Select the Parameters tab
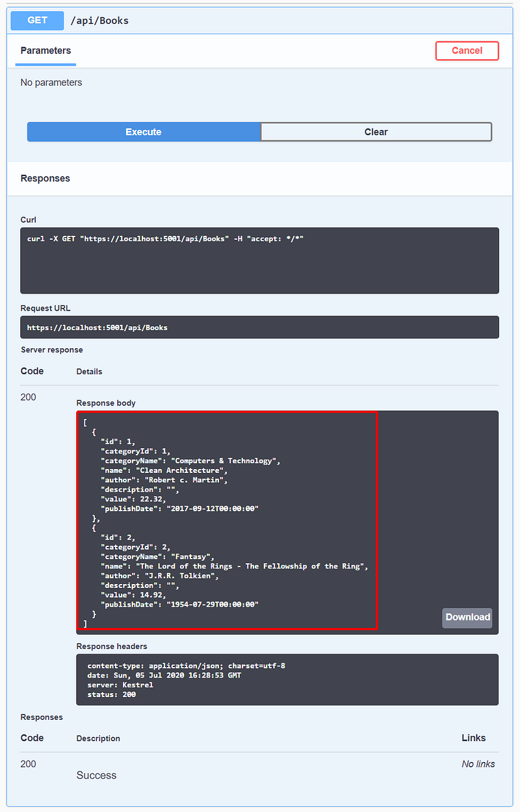Viewport: 520px width, 812px height. tap(45, 51)
